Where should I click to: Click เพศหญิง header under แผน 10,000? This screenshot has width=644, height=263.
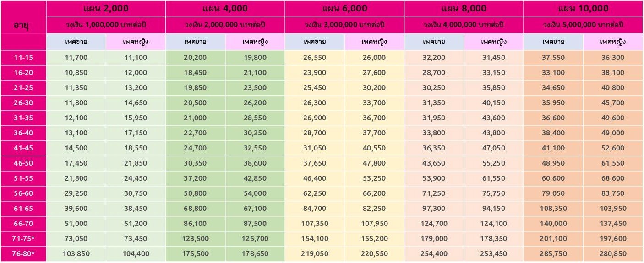click(x=613, y=43)
